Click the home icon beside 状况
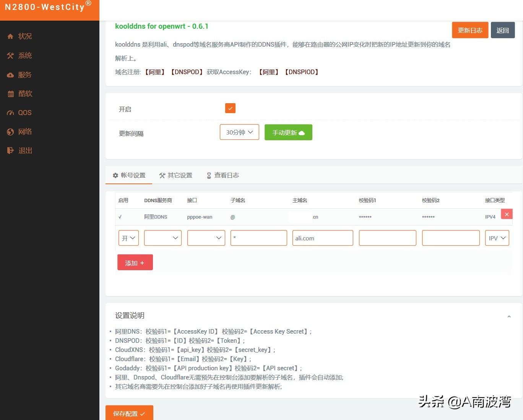523x420 pixels. click(10, 36)
